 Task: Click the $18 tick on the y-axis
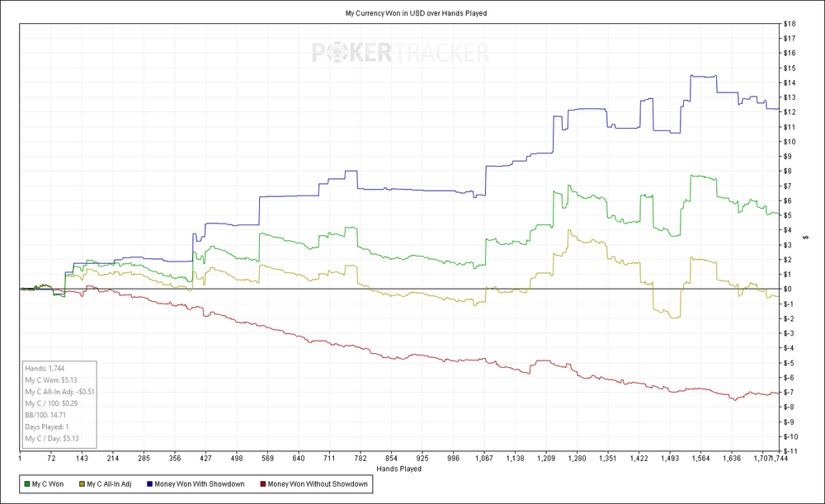click(x=789, y=24)
